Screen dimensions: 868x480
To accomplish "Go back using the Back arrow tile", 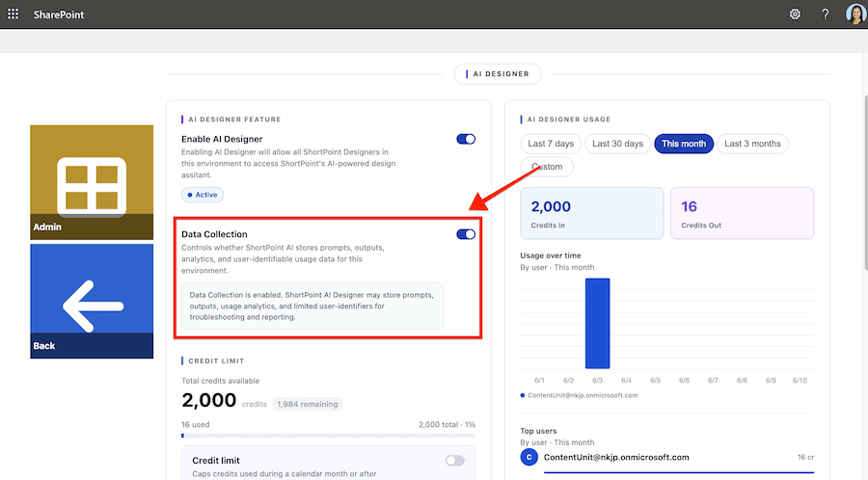I will [92, 301].
